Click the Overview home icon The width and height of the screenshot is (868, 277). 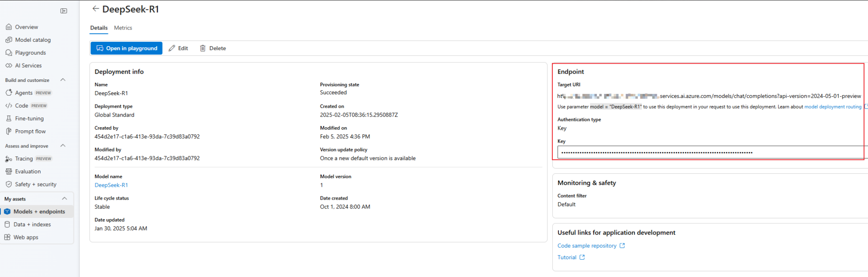pos(9,27)
